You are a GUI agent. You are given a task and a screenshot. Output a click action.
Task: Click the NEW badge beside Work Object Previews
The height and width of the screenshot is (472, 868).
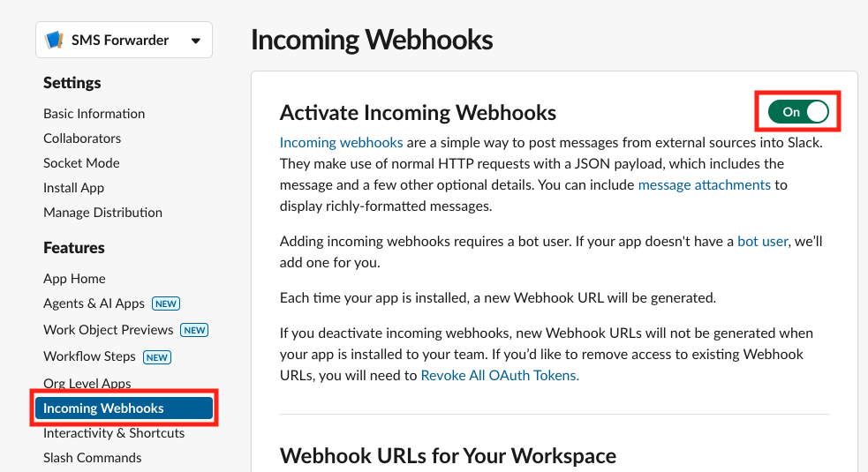[x=195, y=330]
